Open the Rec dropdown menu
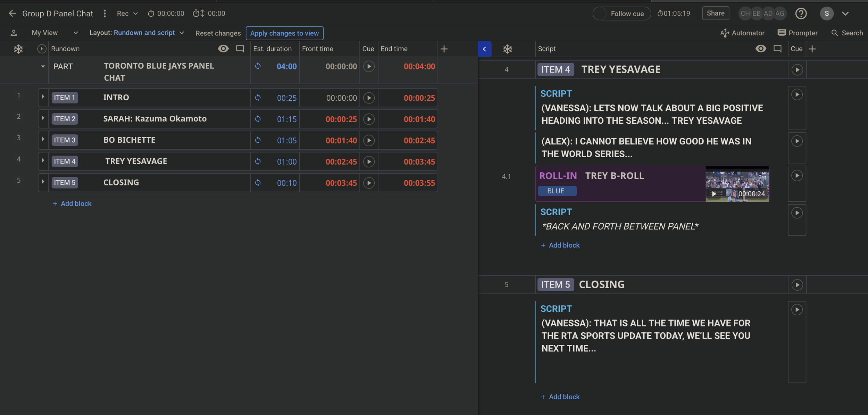The height and width of the screenshot is (415, 868). (127, 14)
